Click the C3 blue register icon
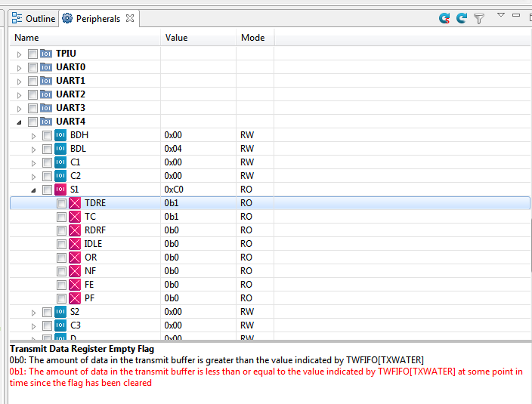The image size is (532, 404). tap(60, 325)
